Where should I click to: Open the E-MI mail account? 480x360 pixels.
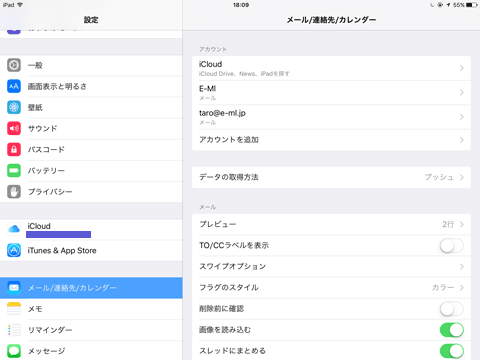coord(331,93)
